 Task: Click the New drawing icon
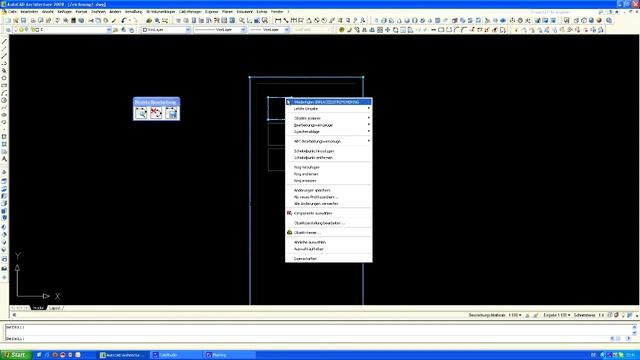tap(8, 20)
